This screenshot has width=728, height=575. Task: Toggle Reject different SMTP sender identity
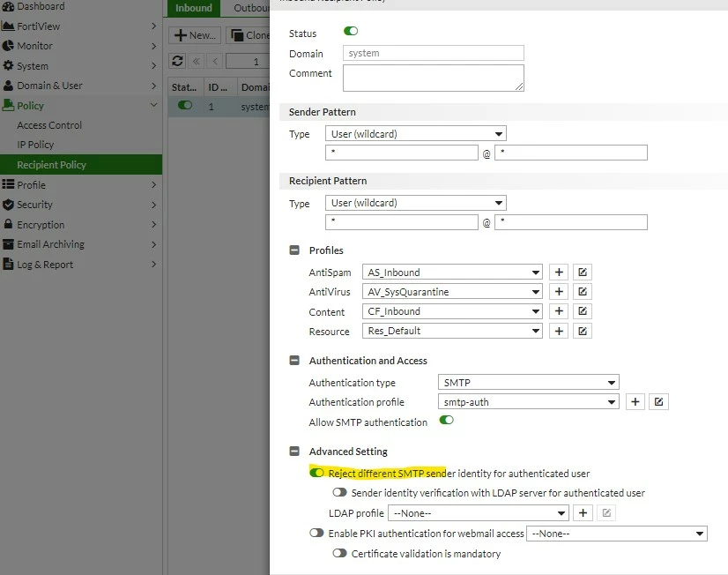coord(316,473)
